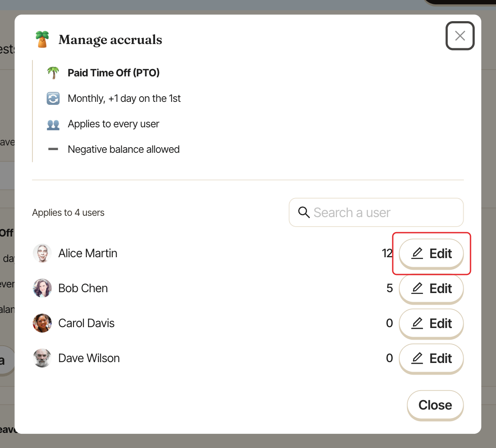Click the Manage accruals heading
This screenshot has width=496, height=448.
pyautogui.click(x=110, y=40)
